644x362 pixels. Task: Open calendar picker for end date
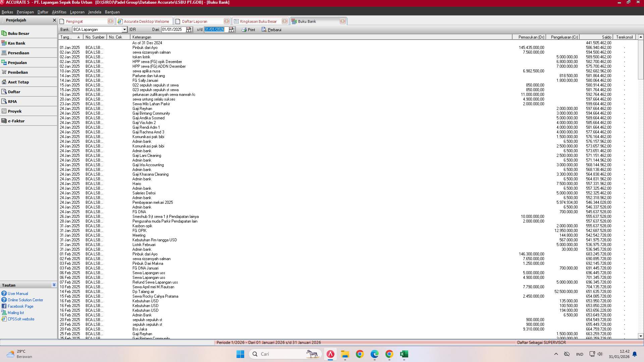click(x=231, y=29)
